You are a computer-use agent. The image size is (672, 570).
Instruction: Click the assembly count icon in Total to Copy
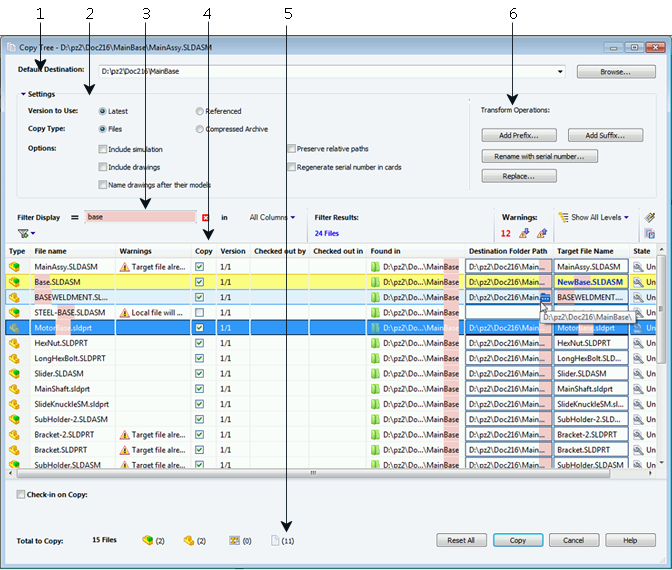pos(148,540)
